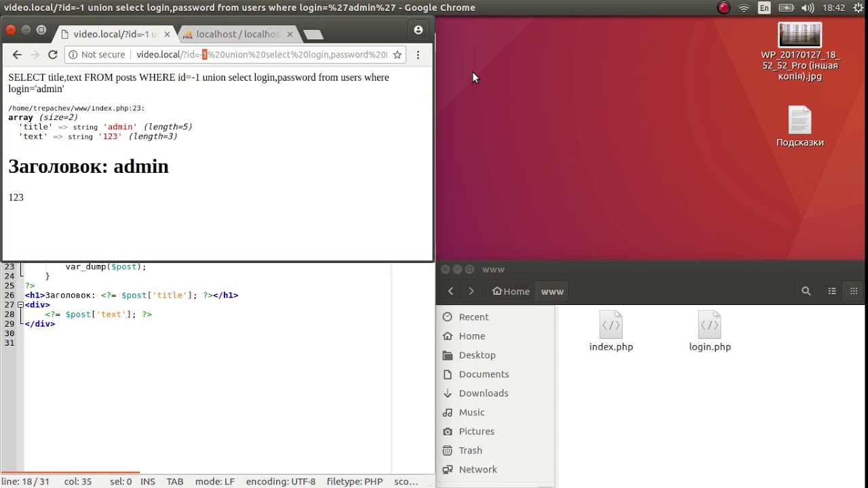Click the mode: LF status entry

pos(215,482)
